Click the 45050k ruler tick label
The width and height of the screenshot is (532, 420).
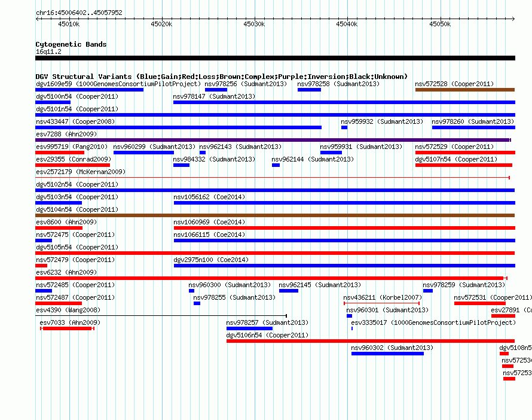pos(440,24)
